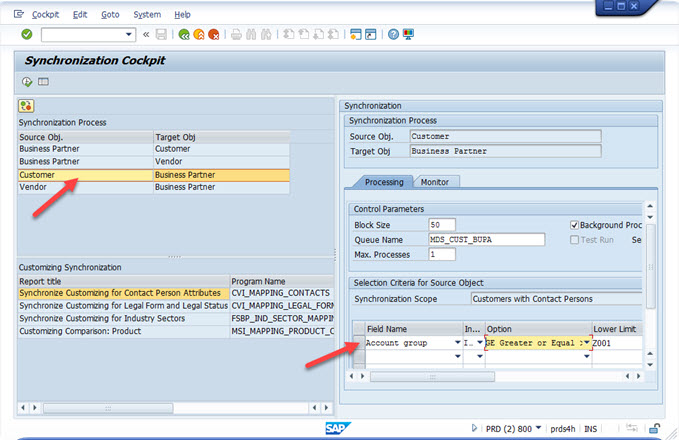Open the In... dropdown in empty second row
679x440 pixels.
480,356
